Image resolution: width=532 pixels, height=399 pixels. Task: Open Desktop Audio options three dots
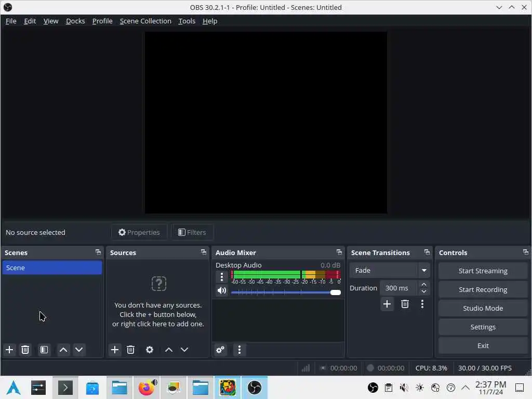click(x=221, y=277)
